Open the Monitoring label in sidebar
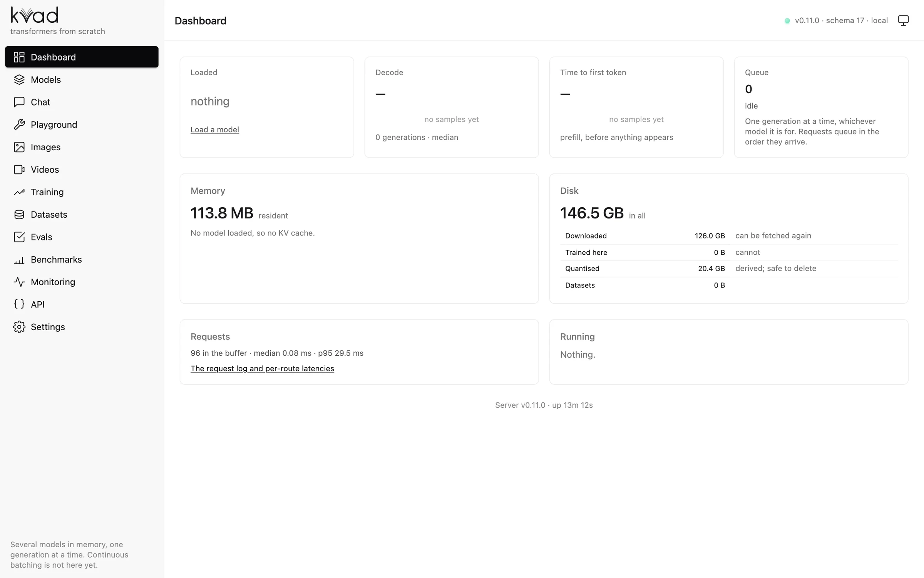The image size is (924, 578). coord(53,282)
